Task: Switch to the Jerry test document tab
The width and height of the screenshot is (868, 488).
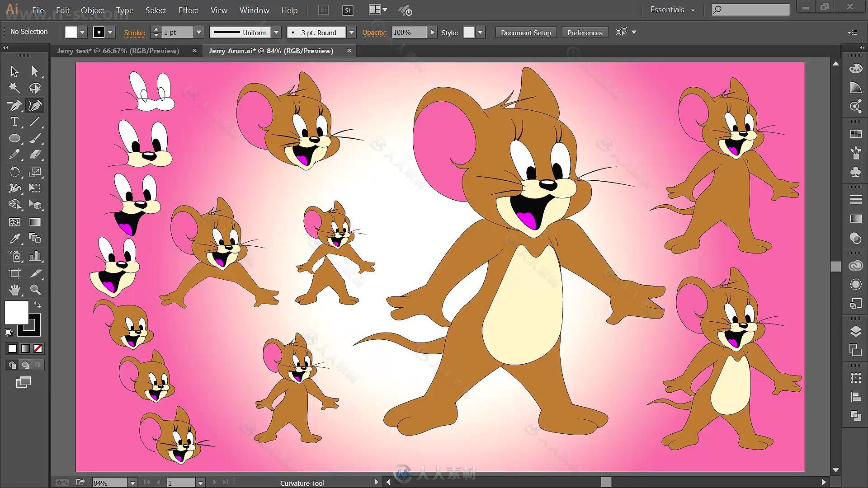Action: [x=118, y=51]
